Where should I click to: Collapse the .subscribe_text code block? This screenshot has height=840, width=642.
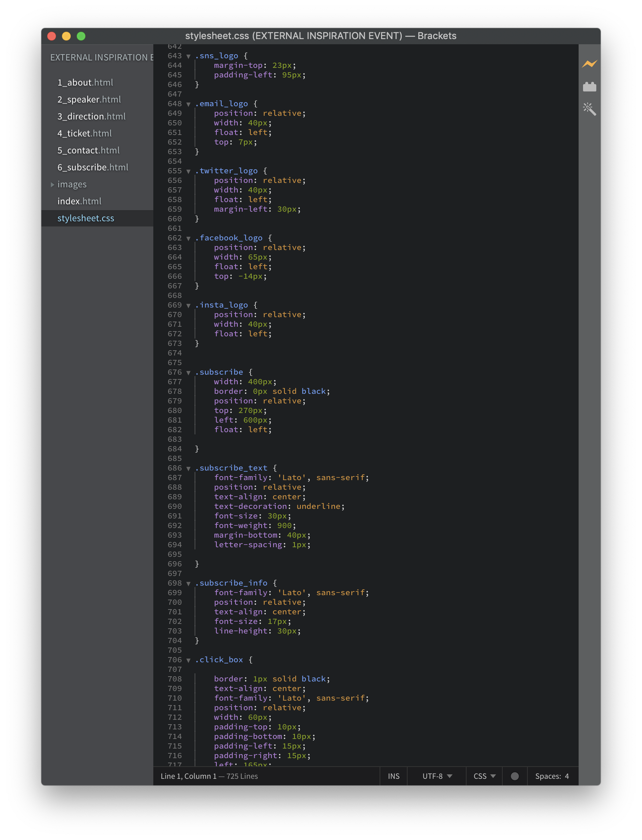click(188, 468)
